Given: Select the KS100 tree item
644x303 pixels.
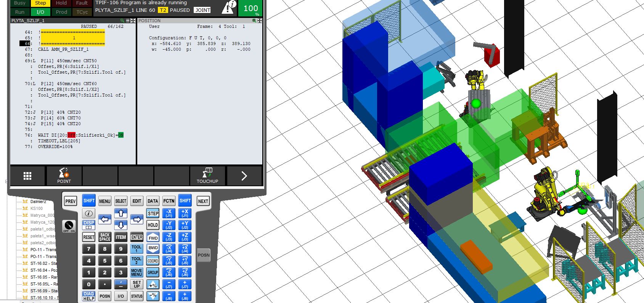Looking at the screenshot, I should [37, 208].
